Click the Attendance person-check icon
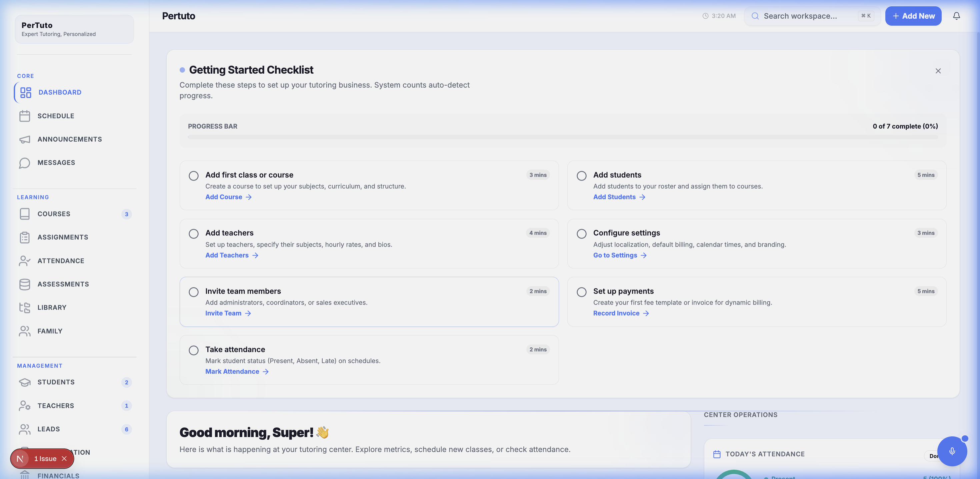The width and height of the screenshot is (980, 479). point(25,261)
